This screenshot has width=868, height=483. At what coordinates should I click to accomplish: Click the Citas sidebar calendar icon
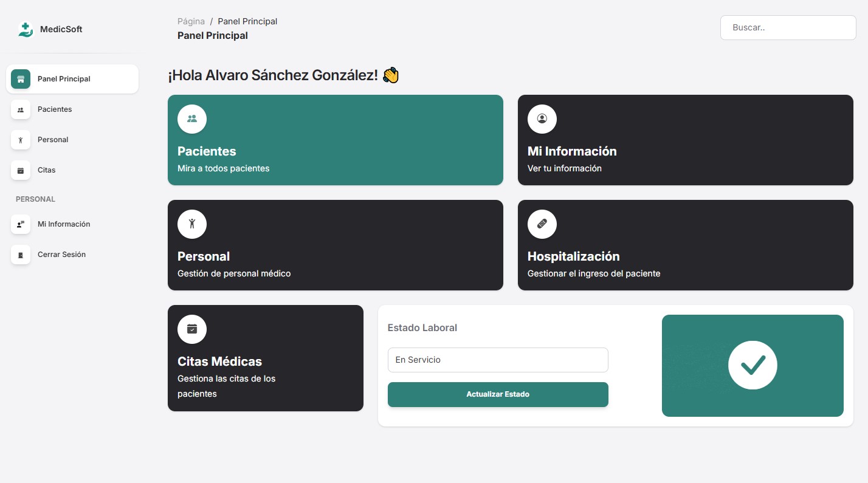[21, 170]
